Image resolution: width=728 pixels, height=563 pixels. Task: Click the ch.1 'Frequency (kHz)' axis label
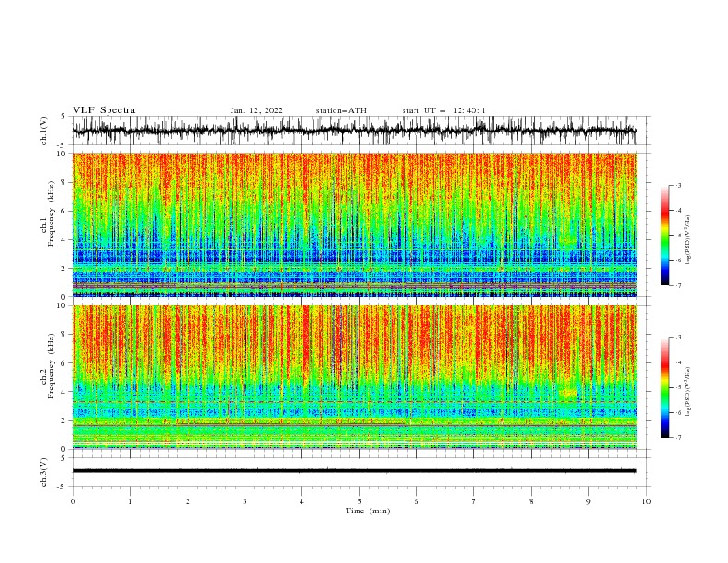pos(51,214)
